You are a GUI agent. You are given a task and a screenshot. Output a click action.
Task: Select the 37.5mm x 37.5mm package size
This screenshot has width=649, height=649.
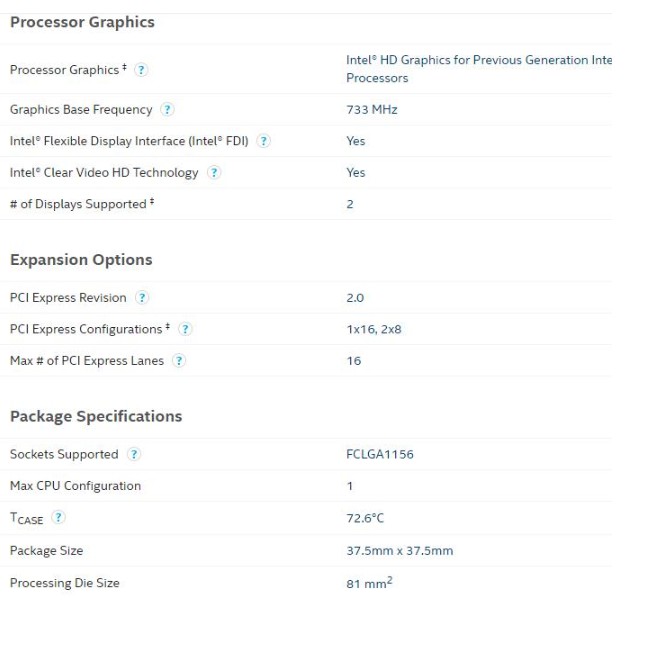click(x=399, y=551)
